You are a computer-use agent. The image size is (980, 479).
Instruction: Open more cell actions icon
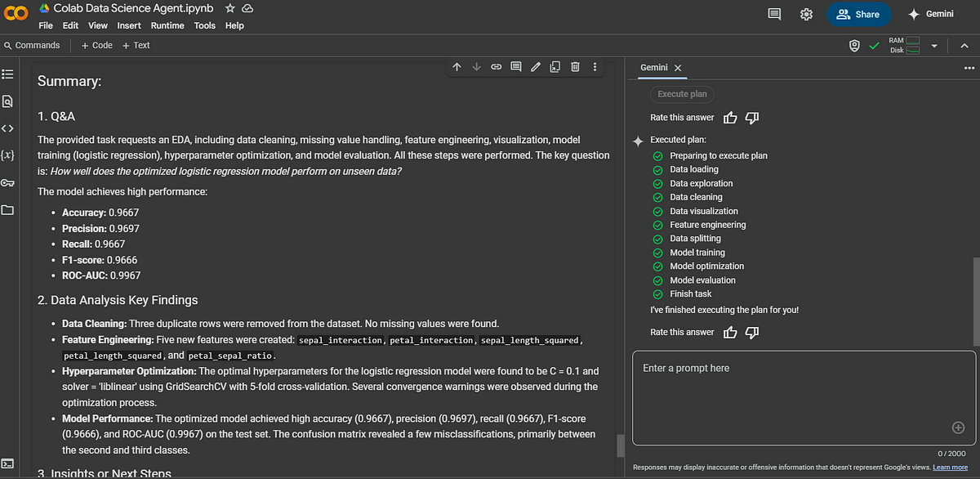[x=595, y=67]
